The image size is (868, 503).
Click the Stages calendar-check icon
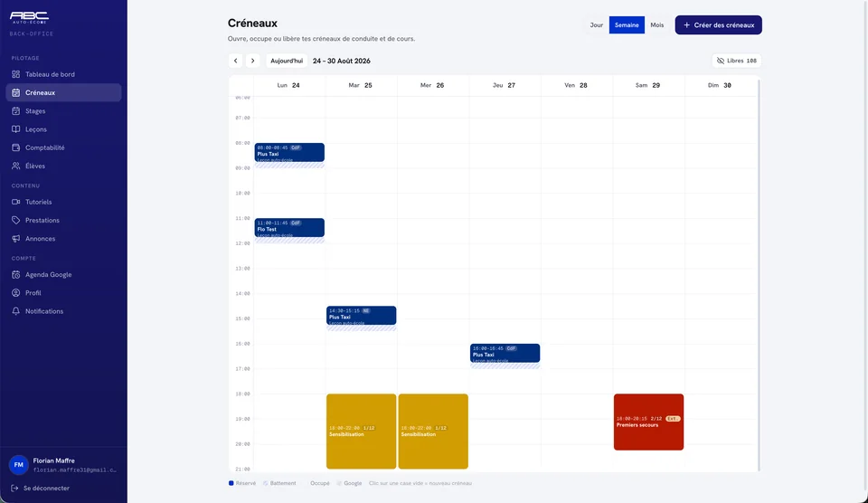16,110
